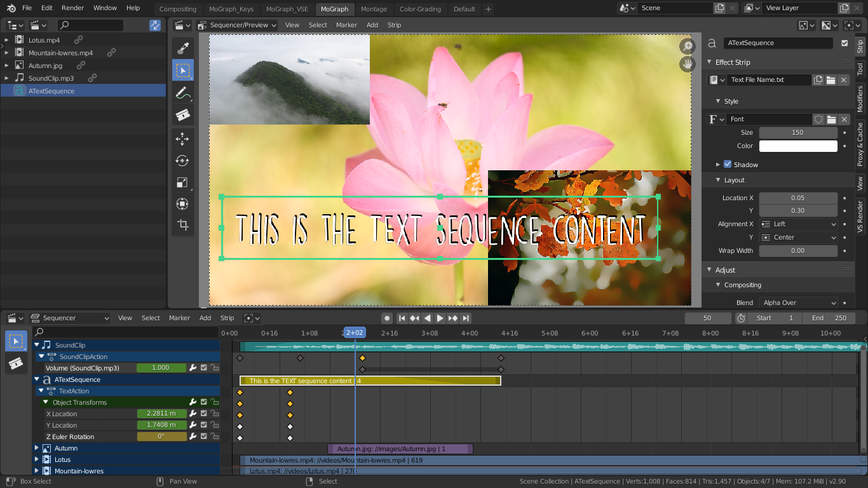
Task: Open the Modifiers sidebar tab
Action: [860, 99]
